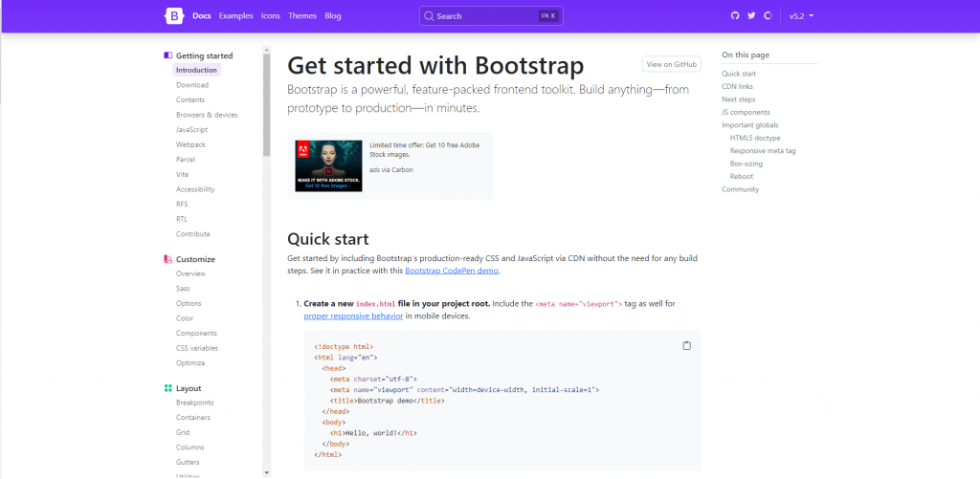Viewport: 980px width, 479px height.
Task: Open Grid under Layout
Action: (183, 432)
